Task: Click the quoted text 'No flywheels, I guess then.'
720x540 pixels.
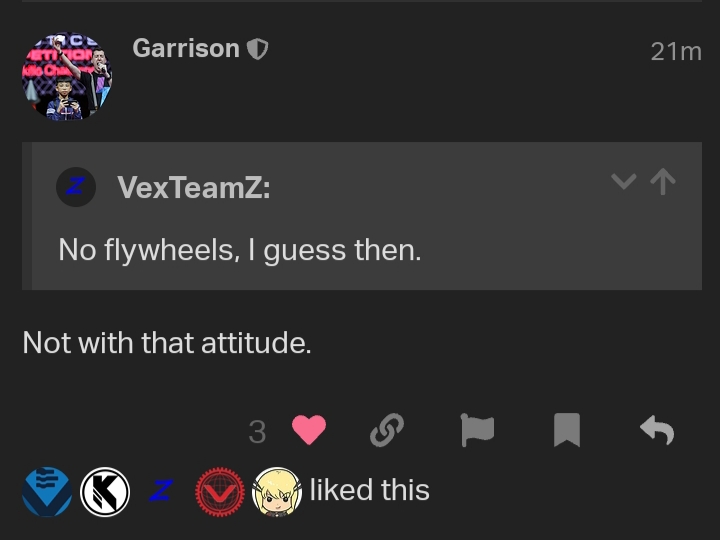Action: 240,249
